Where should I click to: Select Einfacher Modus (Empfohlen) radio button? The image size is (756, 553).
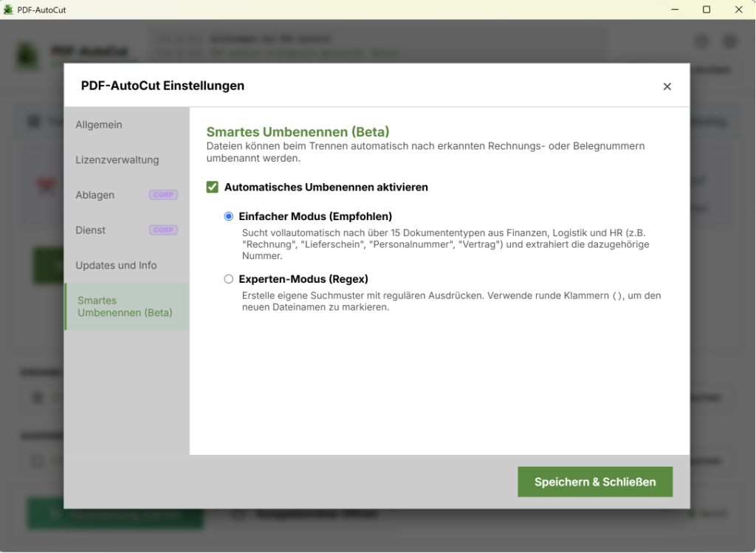click(x=229, y=216)
